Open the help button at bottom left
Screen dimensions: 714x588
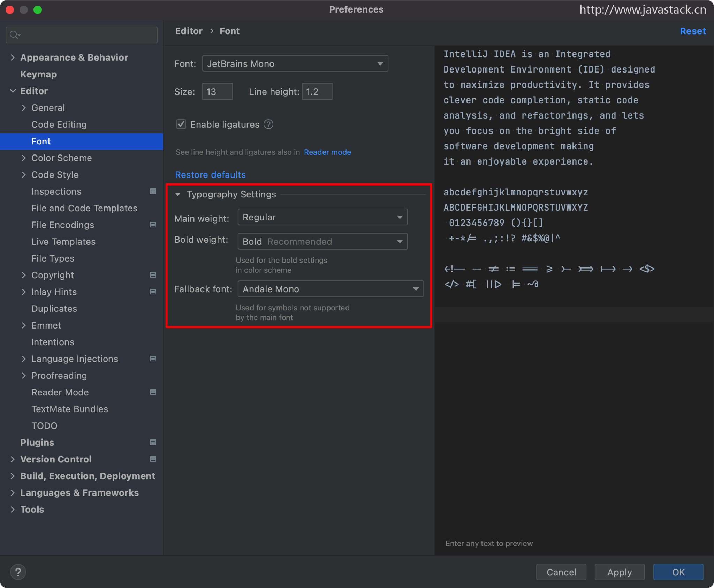pyautogui.click(x=18, y=572)
